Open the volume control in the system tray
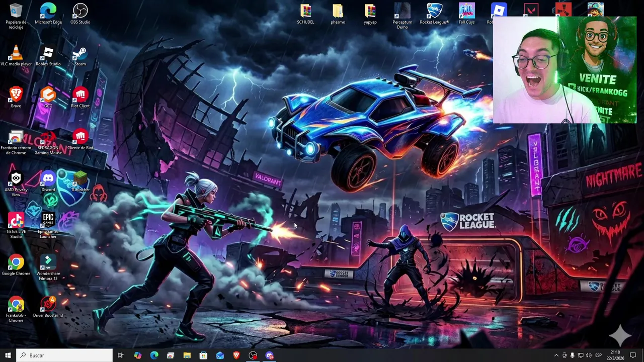This screenshot has height=362, width=644. click(x=588, y=355)
